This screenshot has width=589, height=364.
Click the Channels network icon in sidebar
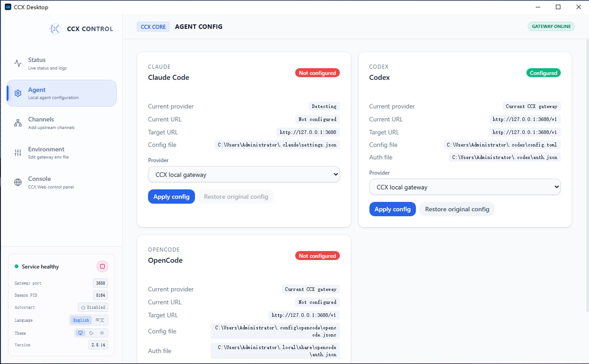[18, 123]
